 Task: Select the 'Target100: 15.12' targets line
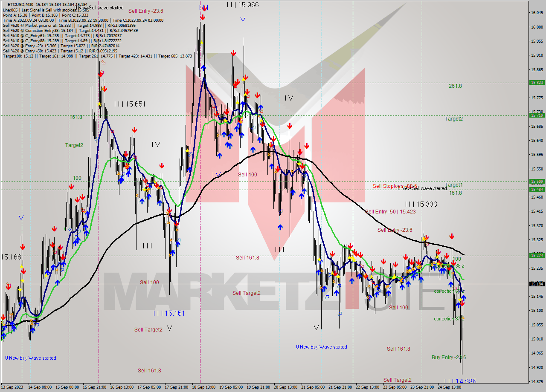[97, 56]
